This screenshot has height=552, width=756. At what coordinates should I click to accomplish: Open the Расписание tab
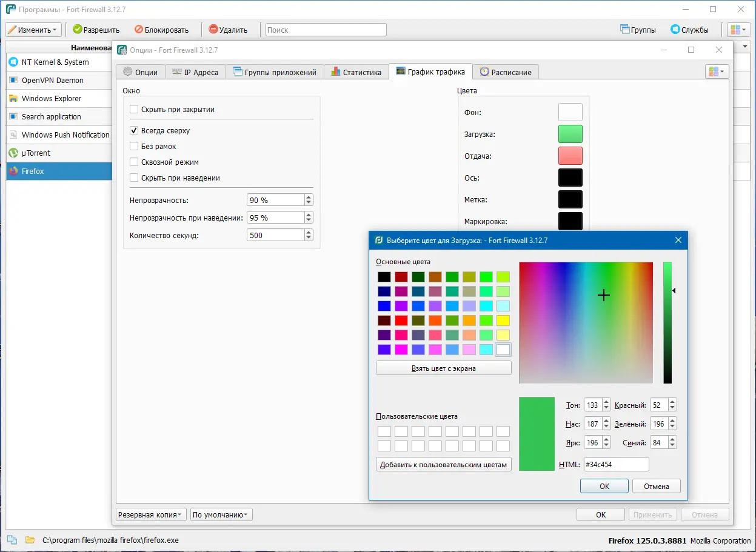tap(506, 72)
